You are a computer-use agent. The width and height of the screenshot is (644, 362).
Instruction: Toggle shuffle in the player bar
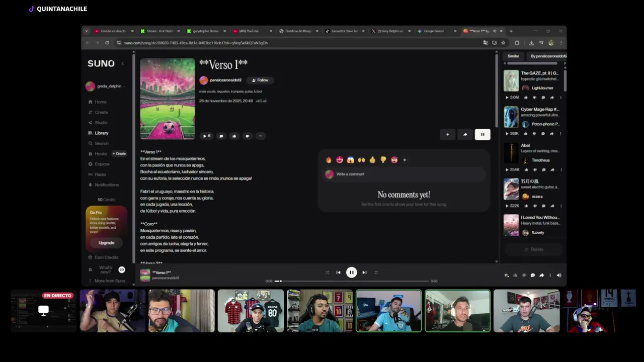point(327,273)
